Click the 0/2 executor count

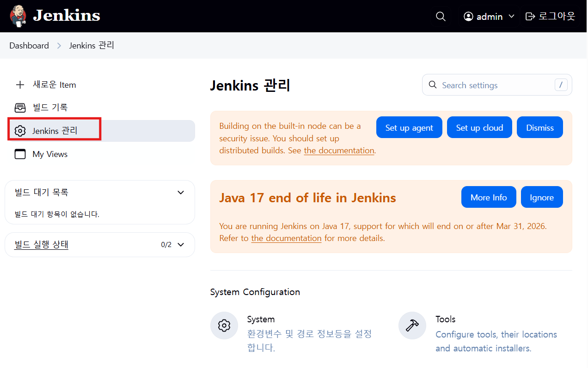click(x=166, y=245)
